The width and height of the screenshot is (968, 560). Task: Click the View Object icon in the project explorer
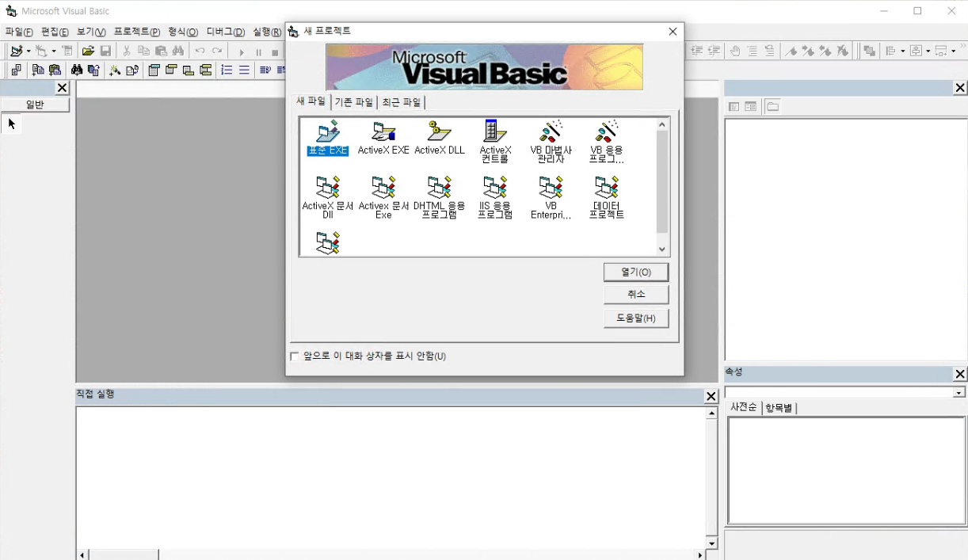(750, 106)
